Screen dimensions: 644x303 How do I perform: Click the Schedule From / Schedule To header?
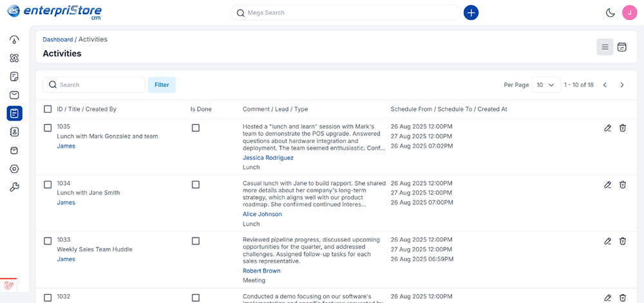pyautogui.click(x=449, y=110)
